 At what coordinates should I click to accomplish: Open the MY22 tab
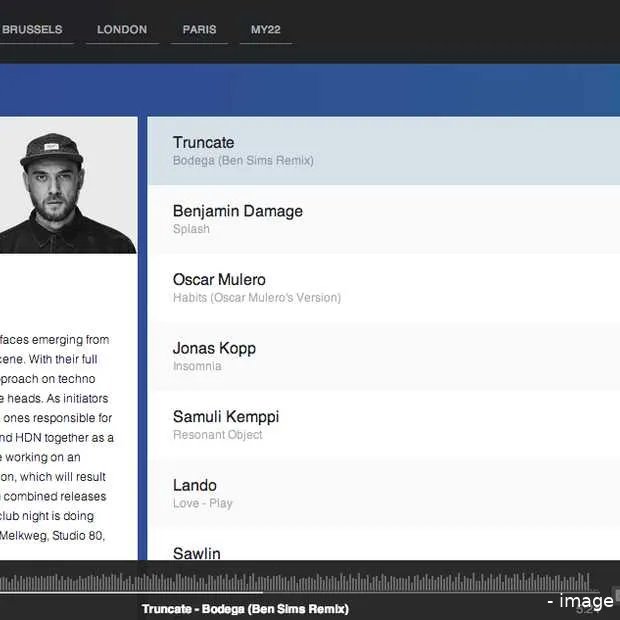point(266,30)
